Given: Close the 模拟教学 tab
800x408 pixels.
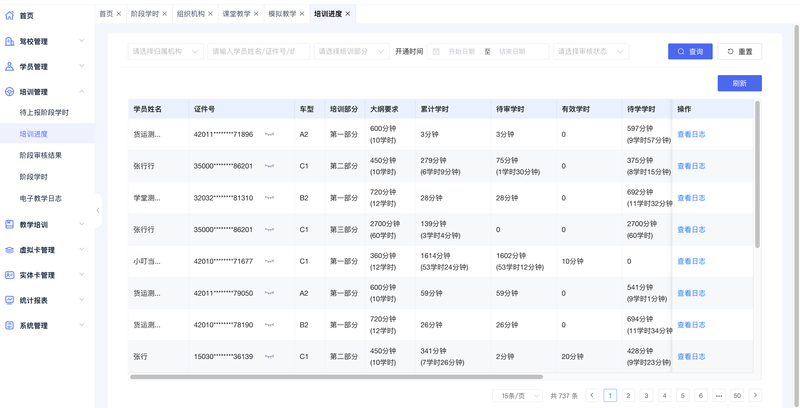Looking at the screenshot, I should click(x=302, y=14).
